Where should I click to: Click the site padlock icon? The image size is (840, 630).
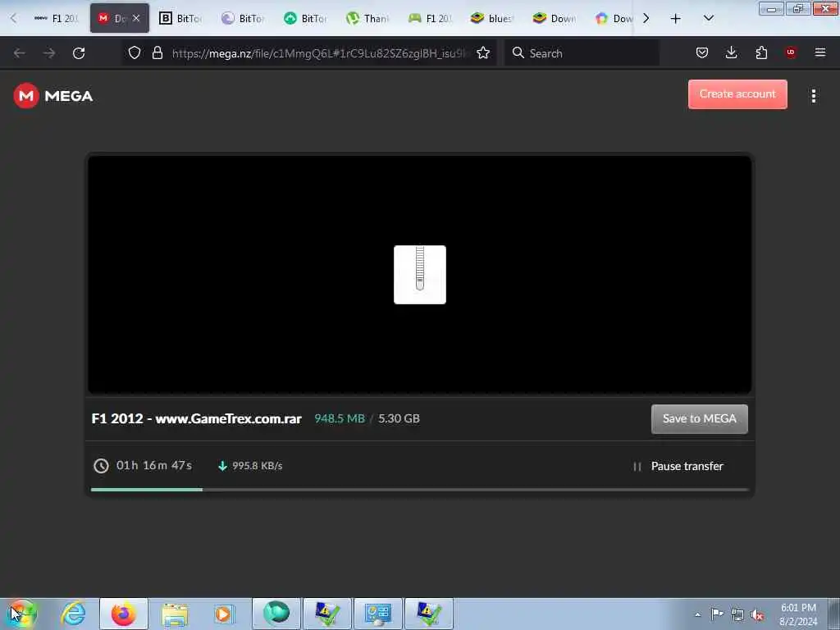coord(157,52)
